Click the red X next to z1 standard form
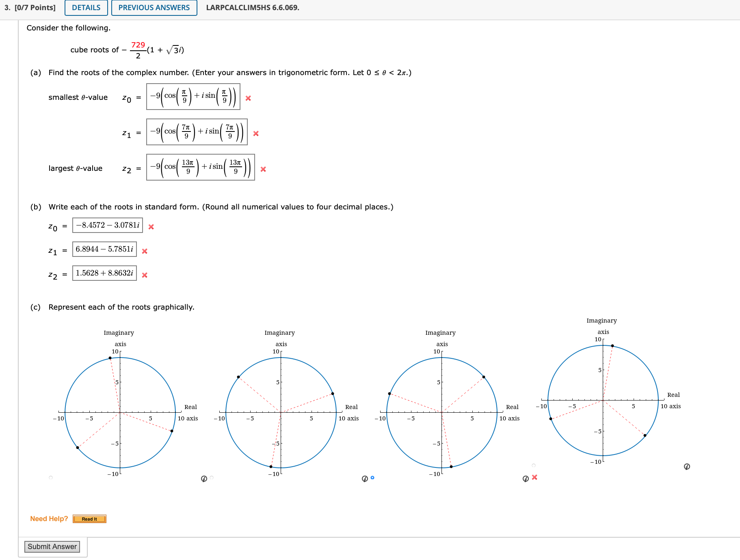Screen dimensions: 740x560 coord(144,251)
